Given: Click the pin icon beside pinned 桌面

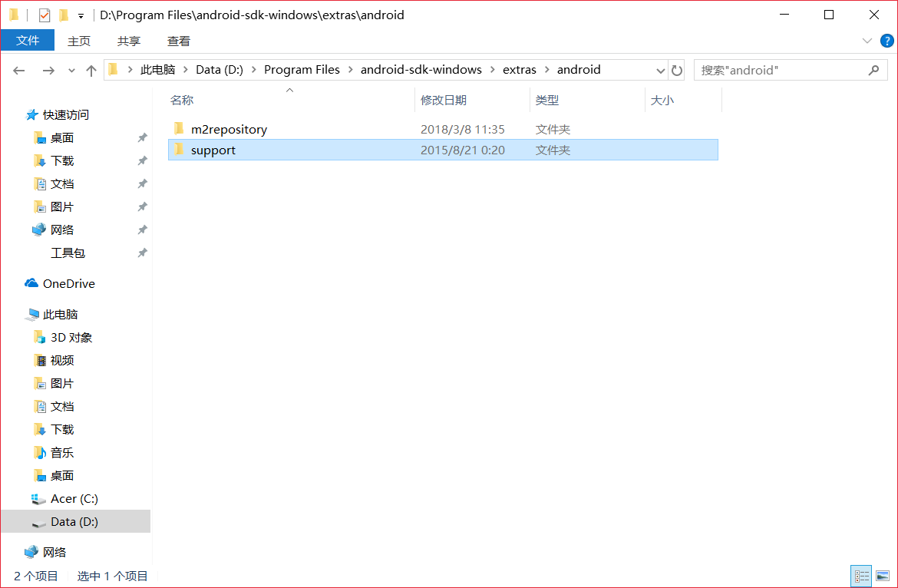Looking at the screenshot, I should 142,138.
